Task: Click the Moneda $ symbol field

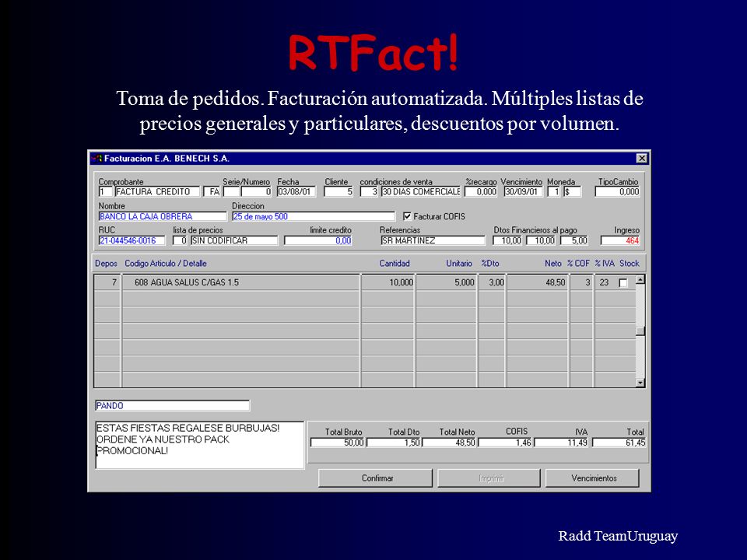Action: (572, 191)
